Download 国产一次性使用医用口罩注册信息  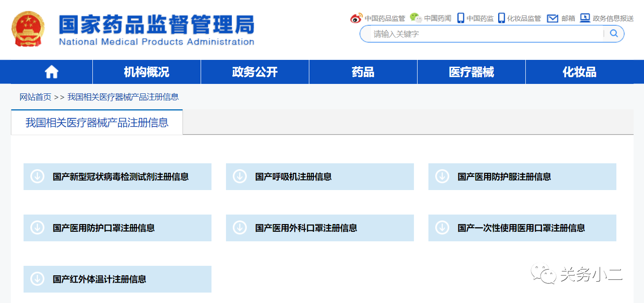[x=521, y=228]
